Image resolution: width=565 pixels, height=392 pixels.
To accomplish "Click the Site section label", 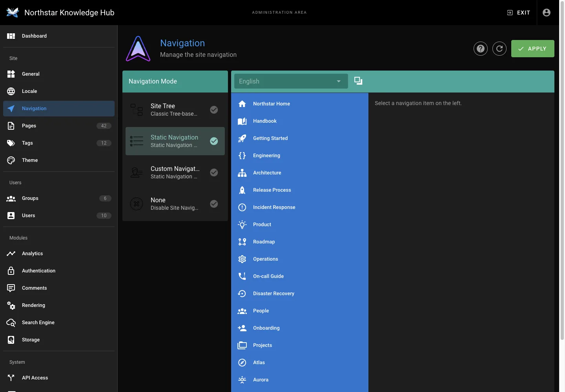I will tap(13, 58).
